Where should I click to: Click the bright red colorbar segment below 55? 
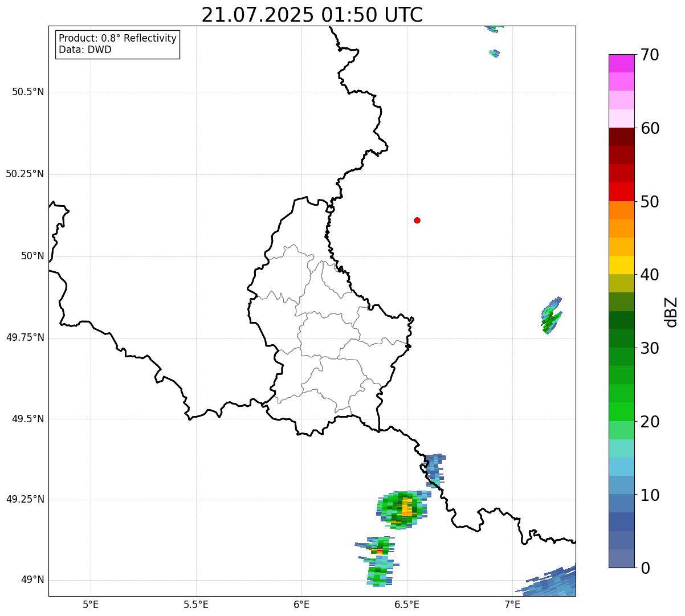coord(622,192)
